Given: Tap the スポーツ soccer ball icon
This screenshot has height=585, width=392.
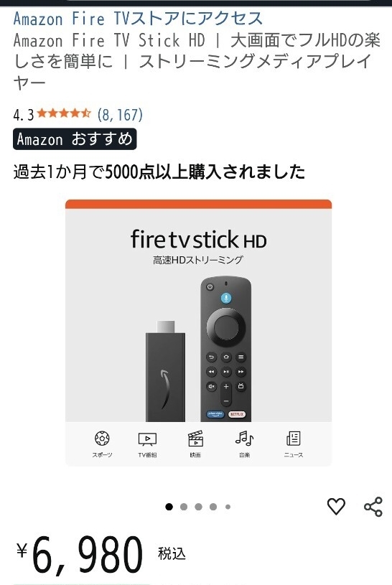Looking at the screenshot, I should [x=102, y=439].
